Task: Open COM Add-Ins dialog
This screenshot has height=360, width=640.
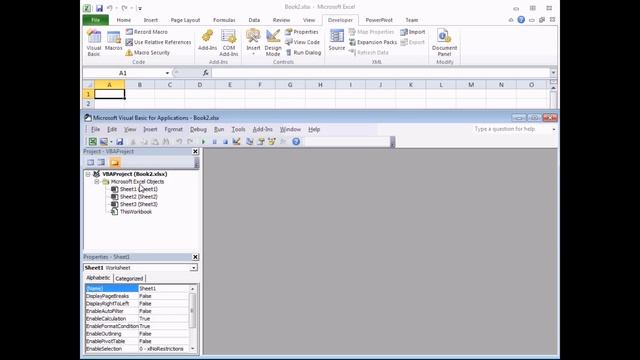Action: coord(229,42)
